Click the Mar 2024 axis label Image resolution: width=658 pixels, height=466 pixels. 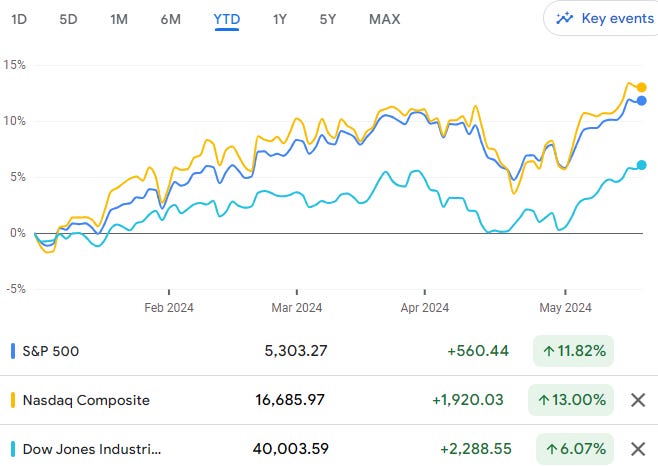(297, 308)
